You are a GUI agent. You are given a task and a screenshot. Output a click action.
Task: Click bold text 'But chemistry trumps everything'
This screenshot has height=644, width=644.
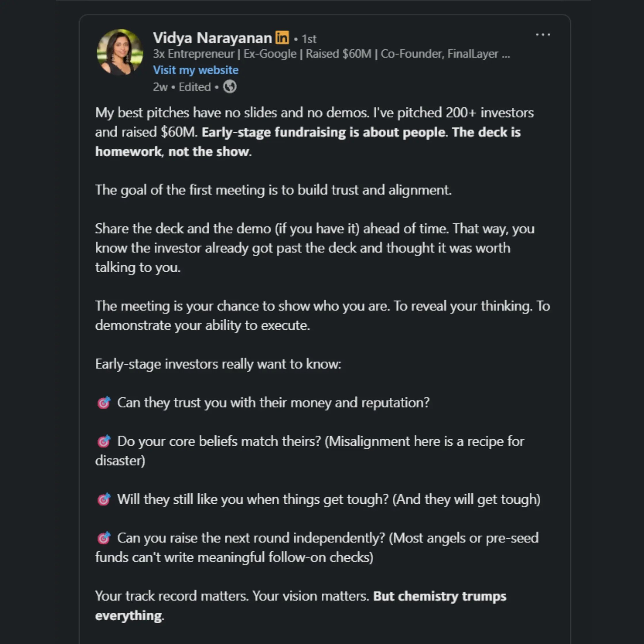click(439, 596)
